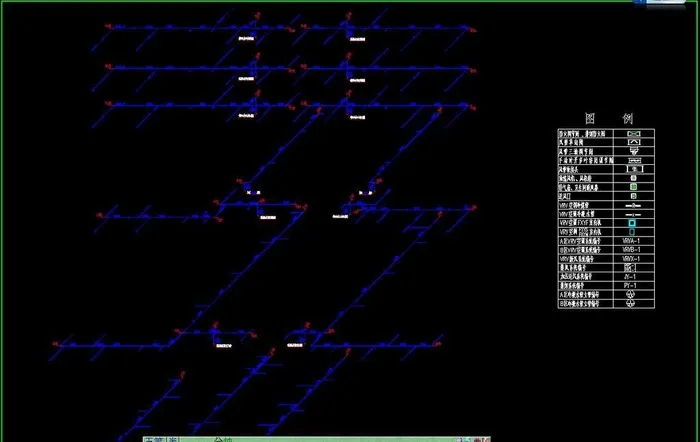
Task: Click the dash-dot line symbol in legend
Action: click(x=632, y=212)
